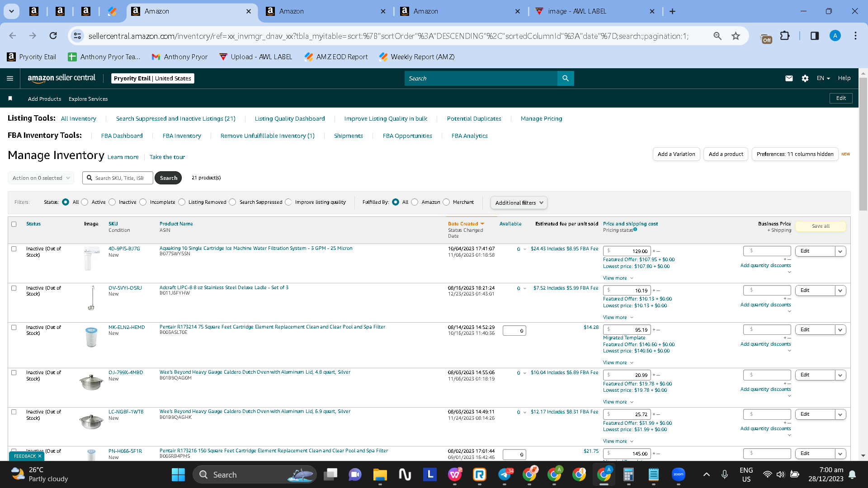The width and height of the screenshot is (868, 488).
Task: Select the Search Suppressed status filter
Action: coord(232,202)
